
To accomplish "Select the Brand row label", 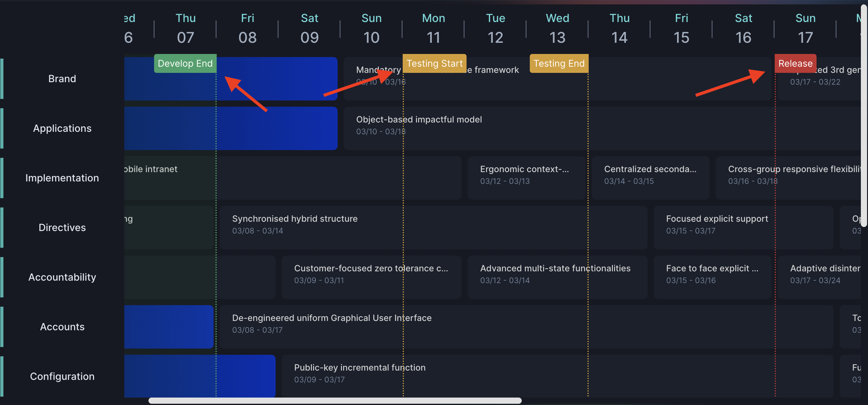I will pos(62,78).
